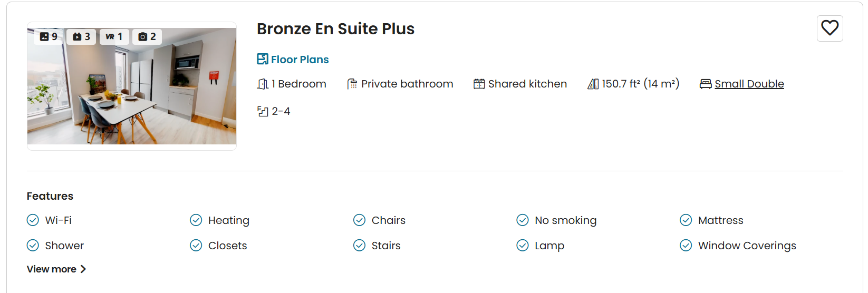Image resolution: width=868 pixels, height=293 pixels.
Task: Launch the VR tour badge
Action: pyautogui.click(x=114, y=36)
